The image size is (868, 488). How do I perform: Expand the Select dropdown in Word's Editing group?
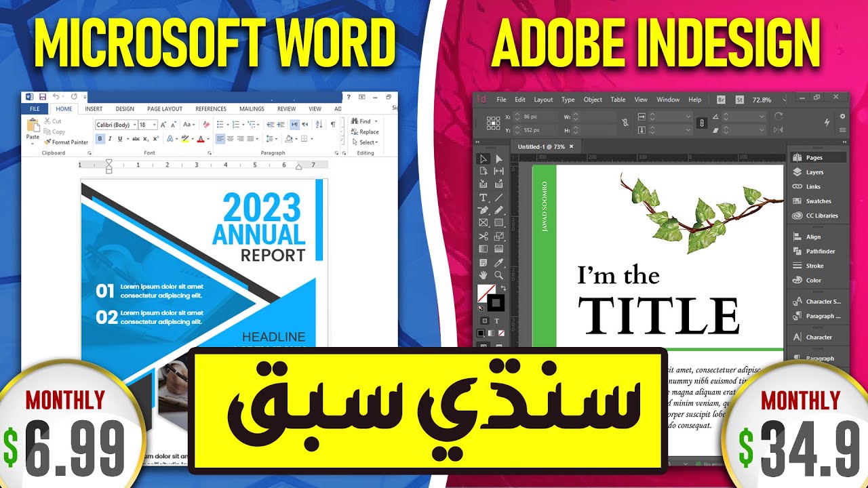tap(367, 142)
